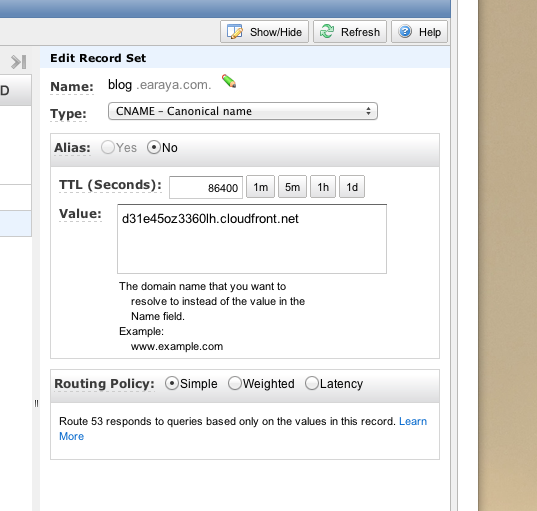537x511 pixels.
Task: Open the Type CNAME dropdown
Action: click(243, 111)
